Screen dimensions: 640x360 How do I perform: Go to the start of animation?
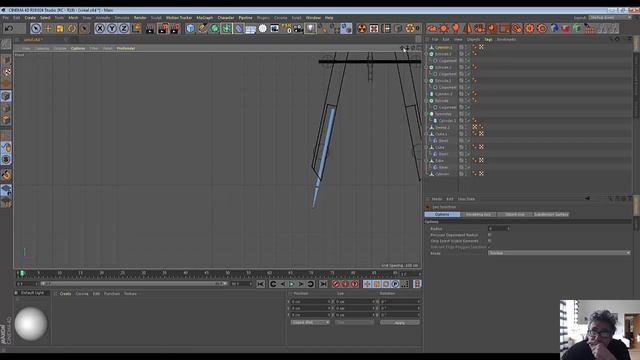pyautogui.click(x=260, y=284)
